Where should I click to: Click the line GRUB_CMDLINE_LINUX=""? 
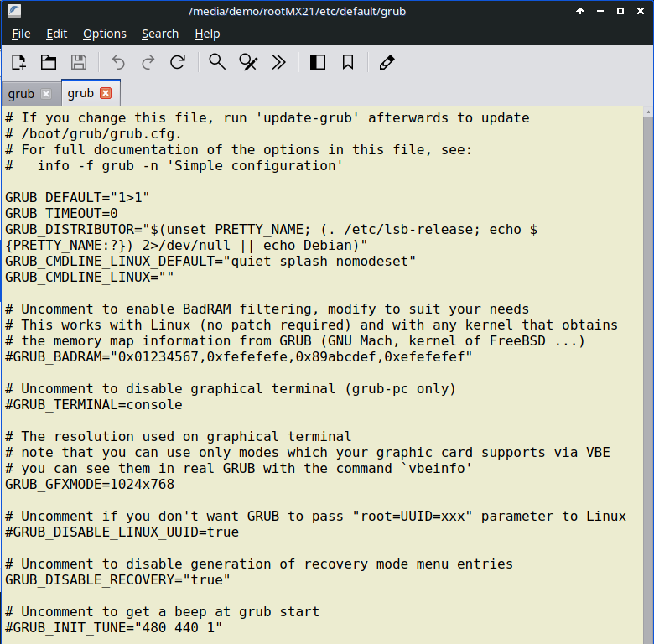coord(89,278)
